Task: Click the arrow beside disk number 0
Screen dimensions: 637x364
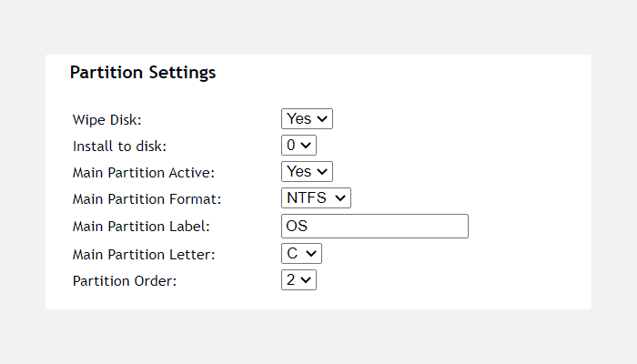Action: point(306,145)
